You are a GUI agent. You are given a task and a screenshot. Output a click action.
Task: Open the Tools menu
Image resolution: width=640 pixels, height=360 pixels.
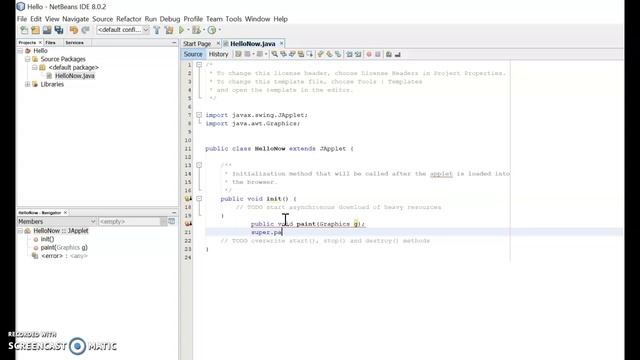point(233,19)
